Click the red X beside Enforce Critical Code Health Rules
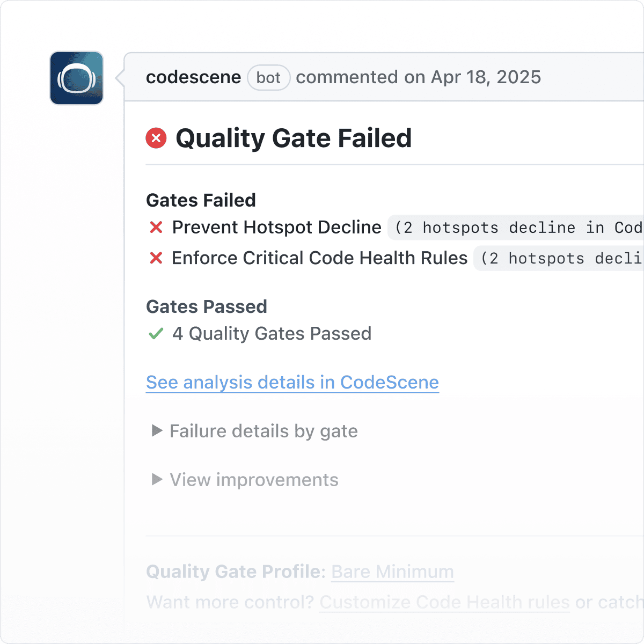644x644 pixels. point(156,258)
